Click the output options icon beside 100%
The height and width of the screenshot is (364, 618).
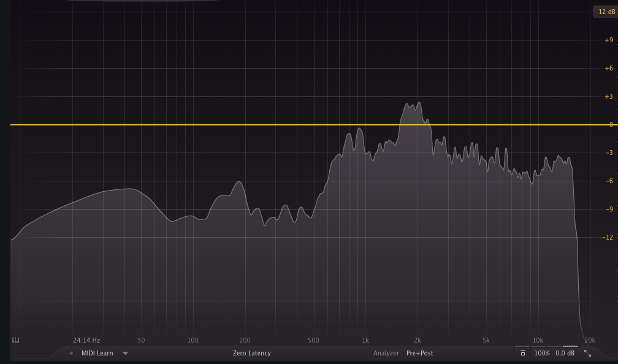tap(522, 353)
